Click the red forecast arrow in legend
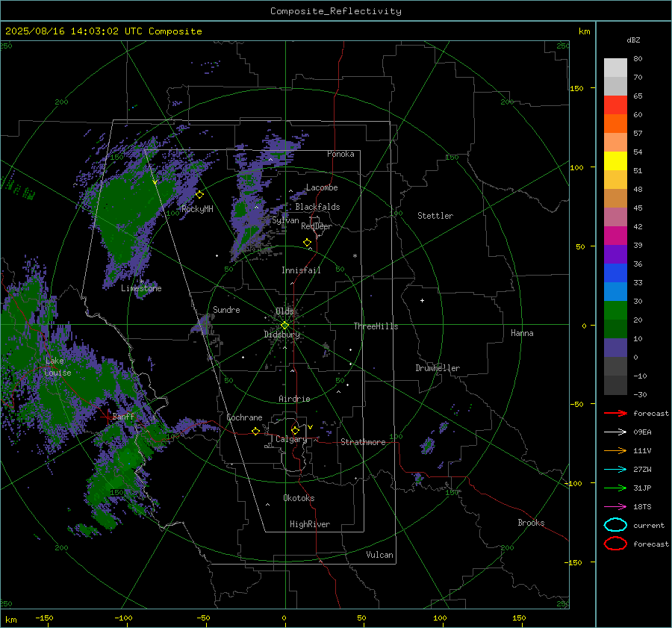The height and width of the screenshot is (628, 672). pos(615,413)
